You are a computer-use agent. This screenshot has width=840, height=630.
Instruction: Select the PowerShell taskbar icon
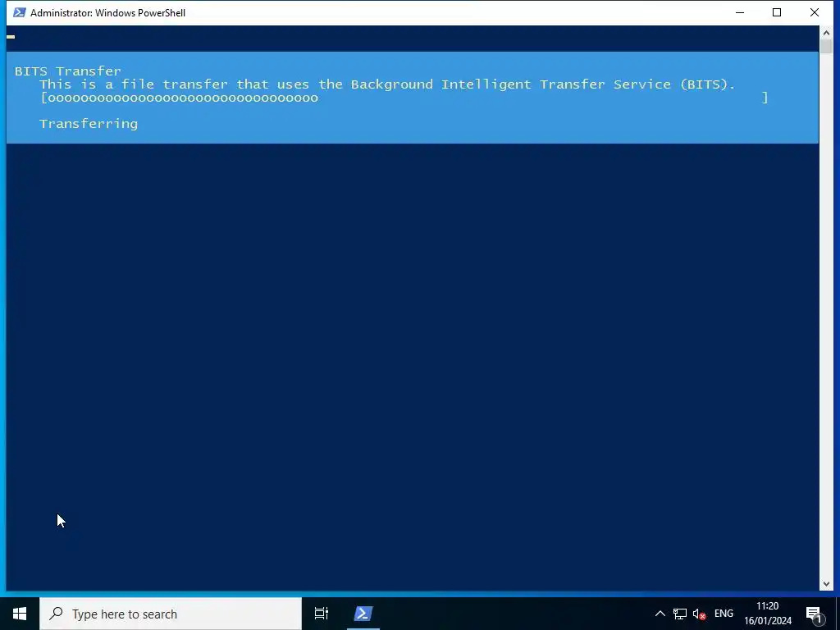point(363,614)
